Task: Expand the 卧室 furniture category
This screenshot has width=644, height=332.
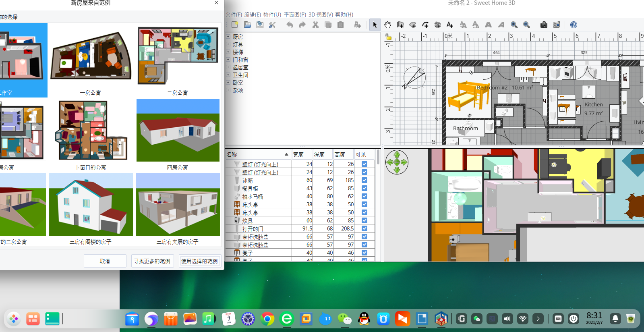Action: [x=228, y=83]
